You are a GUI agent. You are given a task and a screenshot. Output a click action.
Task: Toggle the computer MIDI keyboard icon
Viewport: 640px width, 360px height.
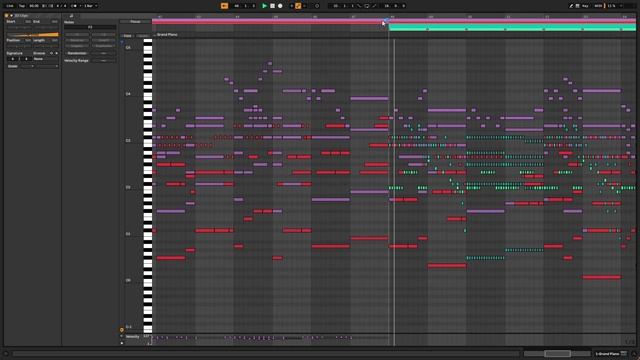point(578,6)
